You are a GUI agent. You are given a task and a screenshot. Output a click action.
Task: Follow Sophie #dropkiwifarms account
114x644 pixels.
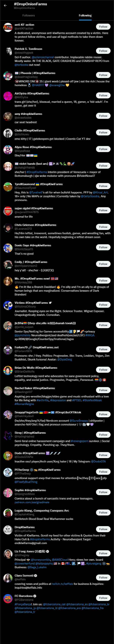click(103, 492)
